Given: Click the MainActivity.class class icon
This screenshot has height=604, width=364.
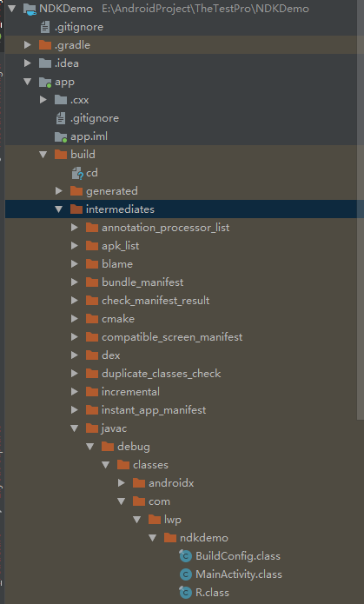Looking at the screenshot, I should [x=186, y=574].
